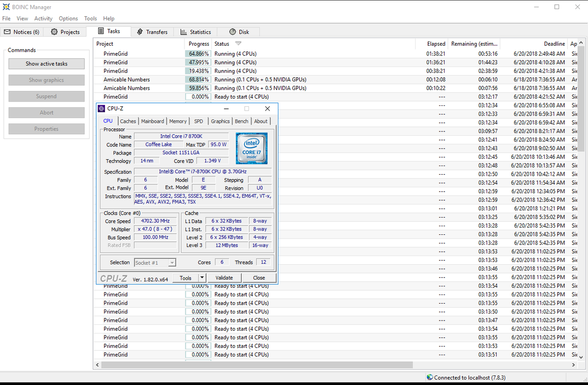Switch to the Transfers tab
This screenshot has width=588, height=385.
pos(152,32)
